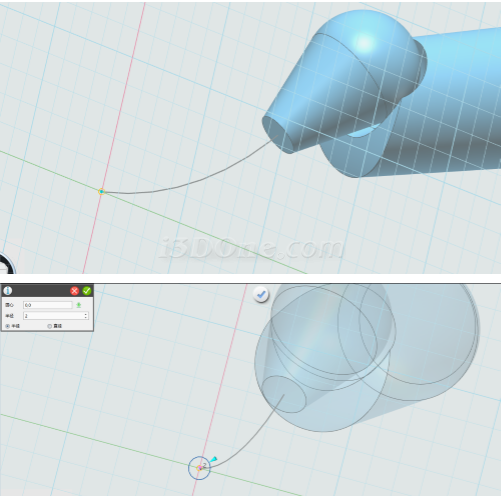
Task: Decrease radius using the down stepper arrow
Action: [x=86, y=317]
